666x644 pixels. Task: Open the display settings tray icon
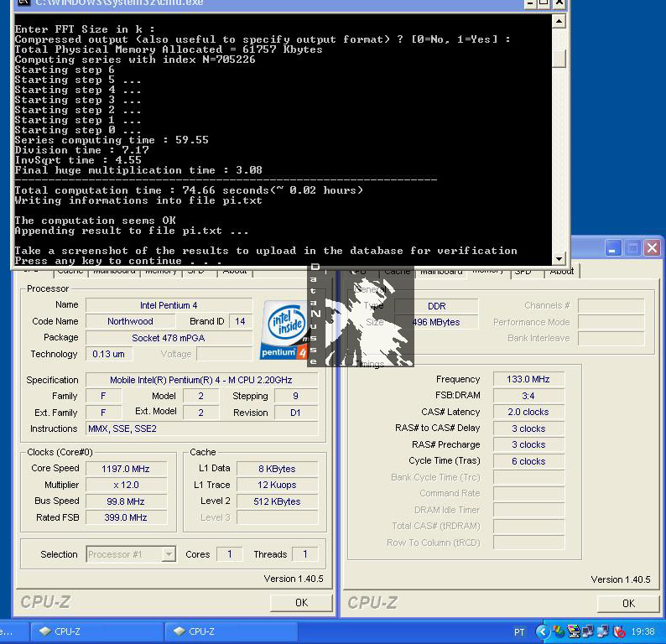click(574, 631)
